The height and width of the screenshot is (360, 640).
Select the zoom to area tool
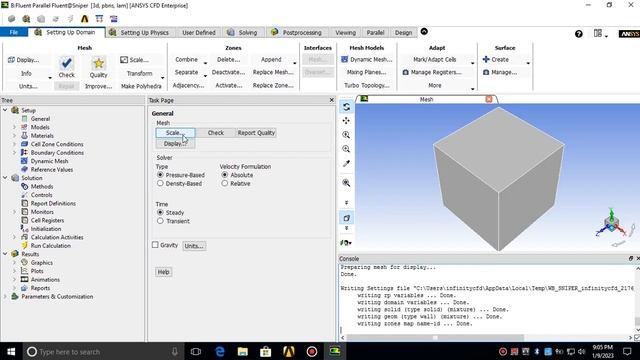pyautogui.click(x=346, y=149)
